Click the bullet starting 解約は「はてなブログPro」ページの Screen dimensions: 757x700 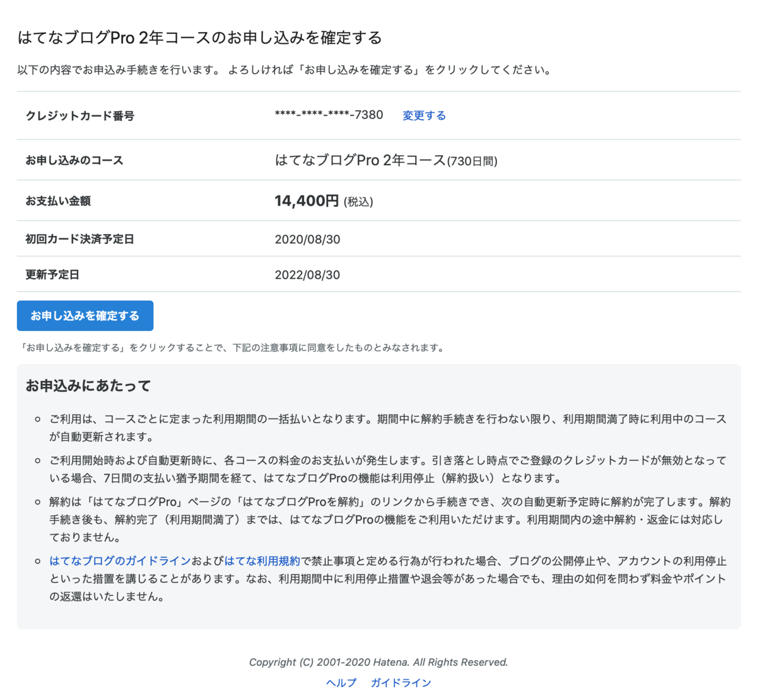[x=390, y=520]
